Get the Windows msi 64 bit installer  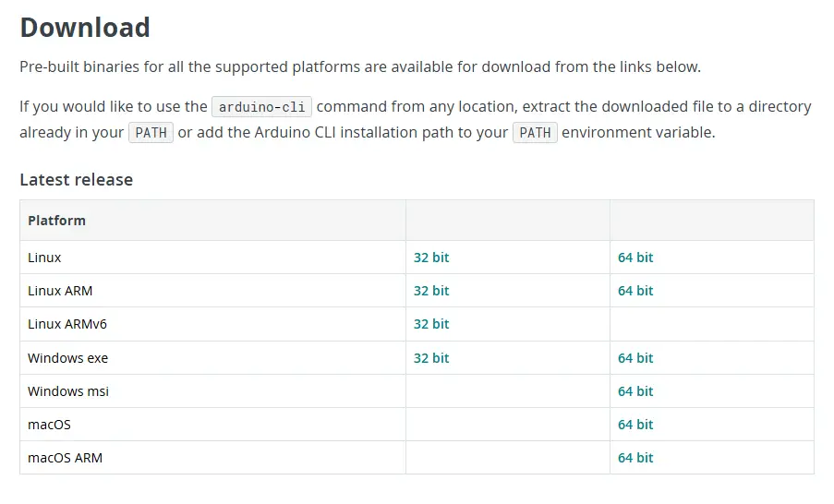point(635,391)
